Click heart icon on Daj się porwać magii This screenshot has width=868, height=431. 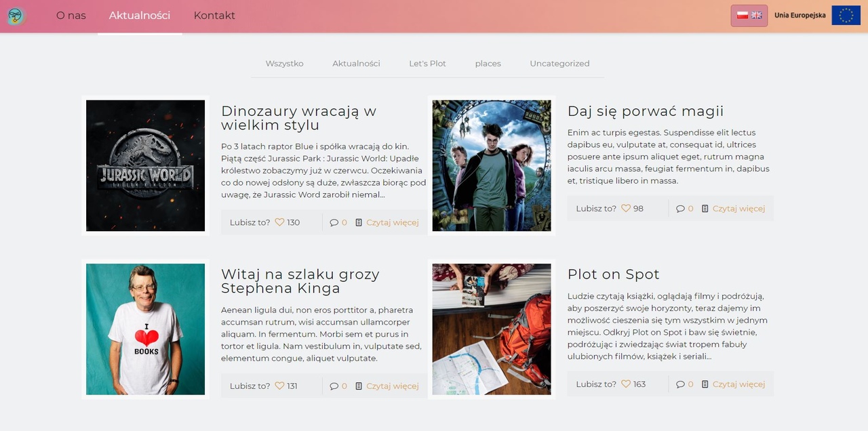click(626, 209)
